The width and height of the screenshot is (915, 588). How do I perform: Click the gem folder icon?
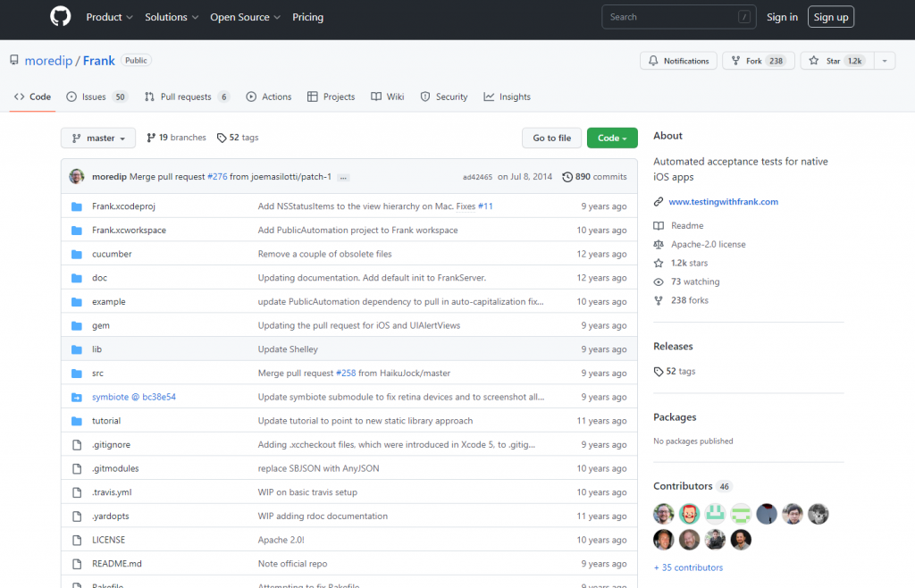pyautogui.click(x=77, y=326)
